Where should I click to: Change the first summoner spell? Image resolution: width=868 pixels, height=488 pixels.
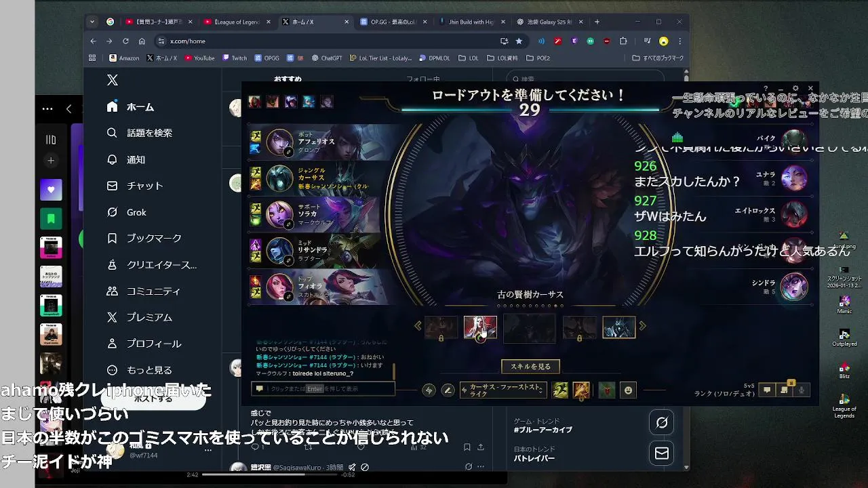point(560,390)
